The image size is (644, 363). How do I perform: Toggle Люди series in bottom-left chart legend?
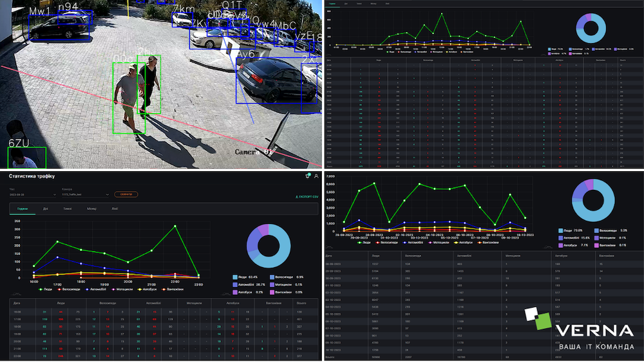(x=45, y=289)
